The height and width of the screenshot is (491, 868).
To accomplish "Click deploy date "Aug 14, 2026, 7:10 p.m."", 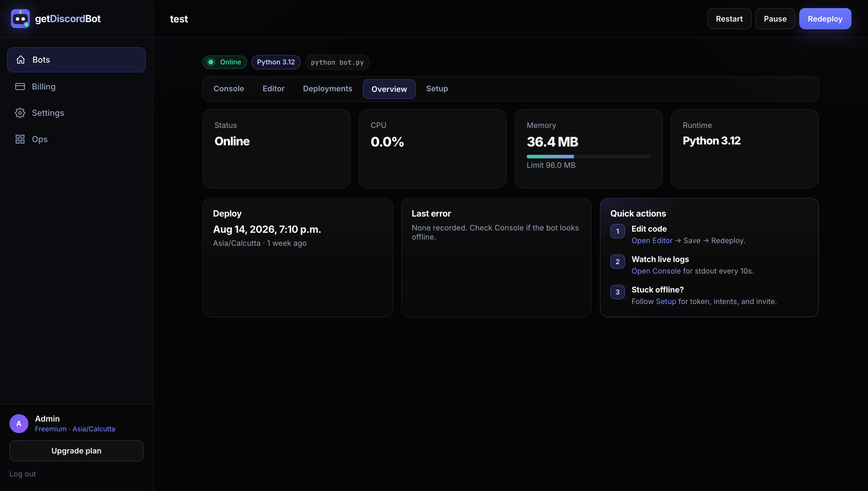I will (x=267, y=229).
